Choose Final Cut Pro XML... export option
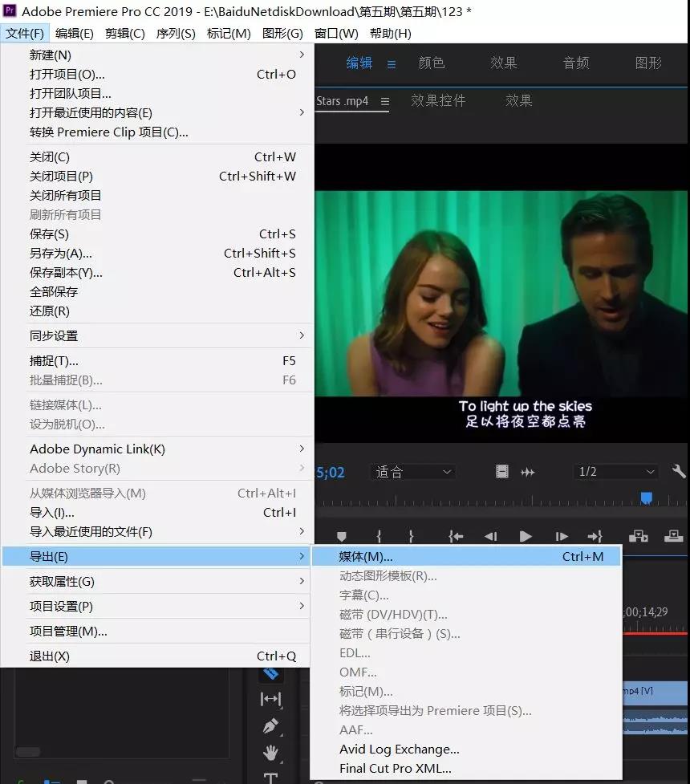 (x=466, y=769)
